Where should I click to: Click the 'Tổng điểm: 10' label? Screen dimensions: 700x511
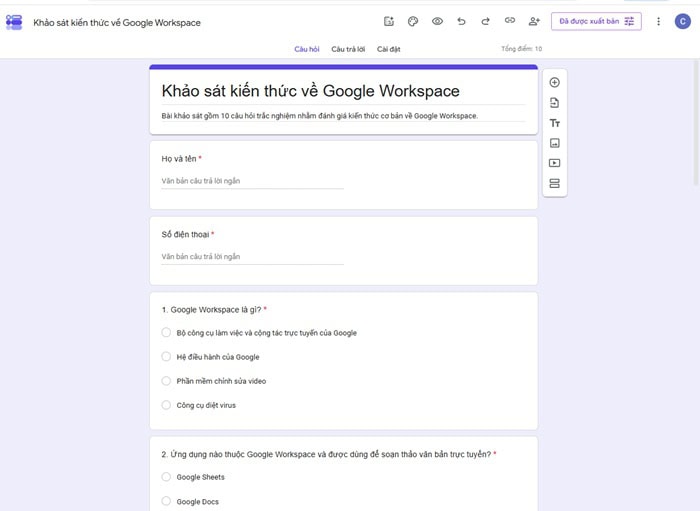(x=521, y=49)
